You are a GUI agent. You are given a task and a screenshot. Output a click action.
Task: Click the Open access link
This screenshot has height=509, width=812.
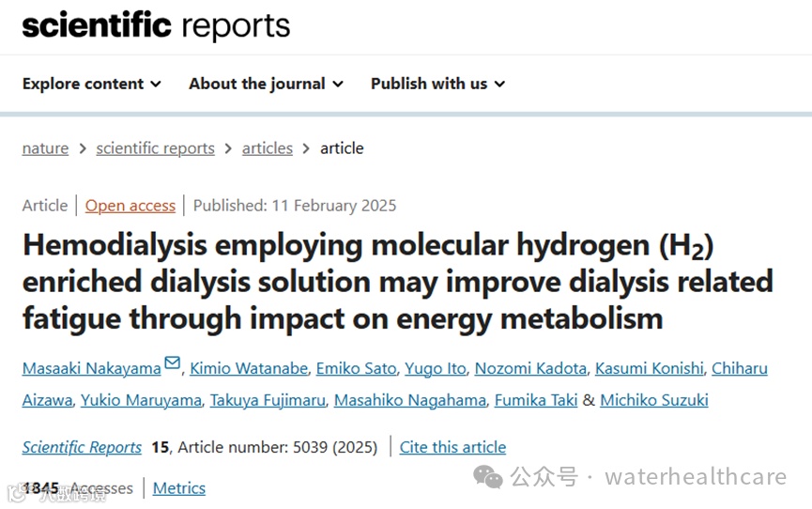click(130, 206)
